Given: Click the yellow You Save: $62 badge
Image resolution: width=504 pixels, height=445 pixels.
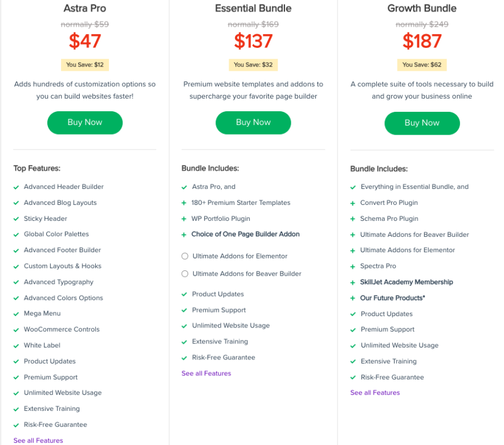Looking at the screenshot, I should click(422, 64).
